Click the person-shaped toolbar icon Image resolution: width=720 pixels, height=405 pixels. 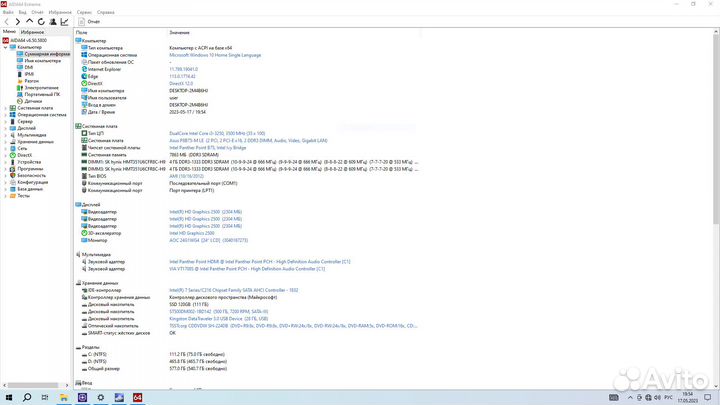tap(53, 22)
